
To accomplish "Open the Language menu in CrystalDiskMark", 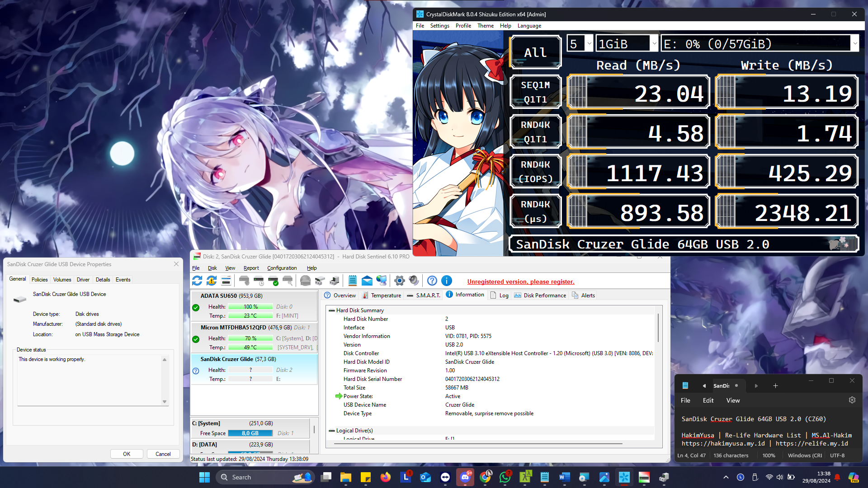I will [529, 26].
